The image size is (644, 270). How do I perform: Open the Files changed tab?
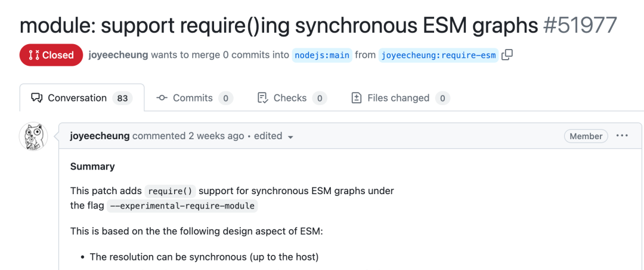[x=398, y=98]
